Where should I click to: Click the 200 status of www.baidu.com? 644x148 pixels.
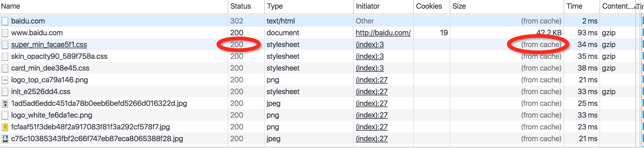point(237,33)
